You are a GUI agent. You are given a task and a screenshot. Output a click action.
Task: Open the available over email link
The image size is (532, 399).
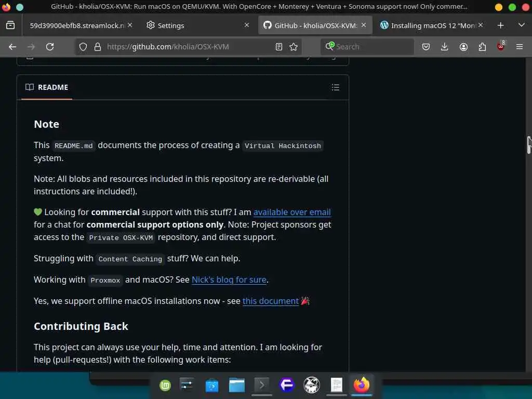click(x=292, y=212)
